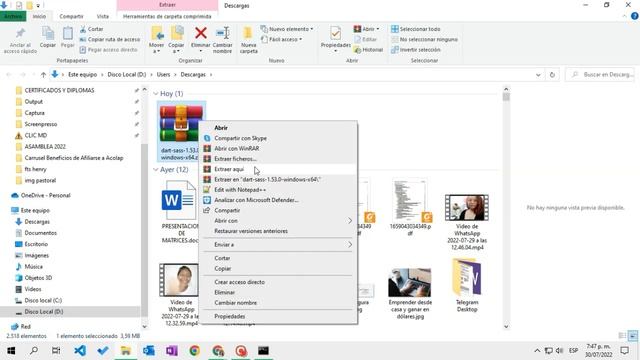640x360 pixels.
Task: Choose Extraer en dart-sass folder entry
Action: [x=278, y=179]
